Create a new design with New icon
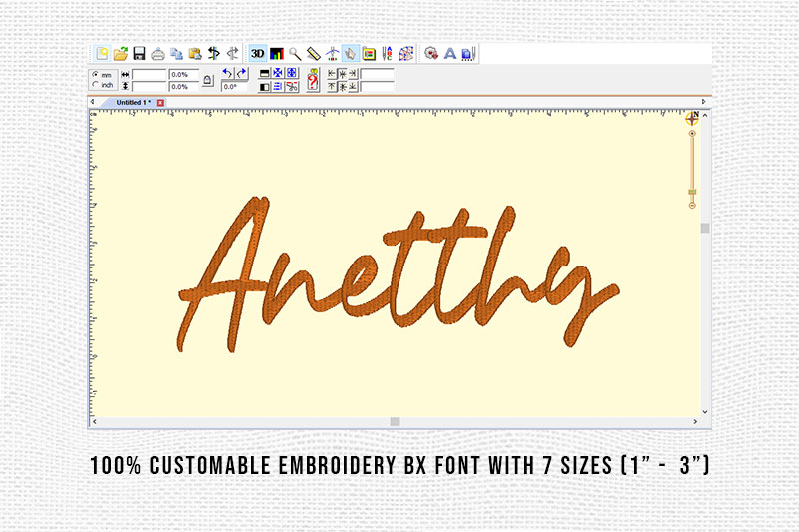 click(x=102, y=54)
